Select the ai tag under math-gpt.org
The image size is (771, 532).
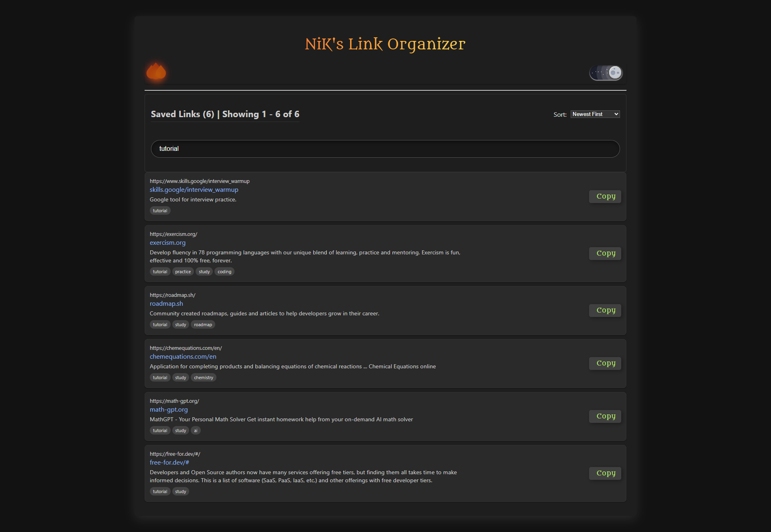tap(196, 430)
